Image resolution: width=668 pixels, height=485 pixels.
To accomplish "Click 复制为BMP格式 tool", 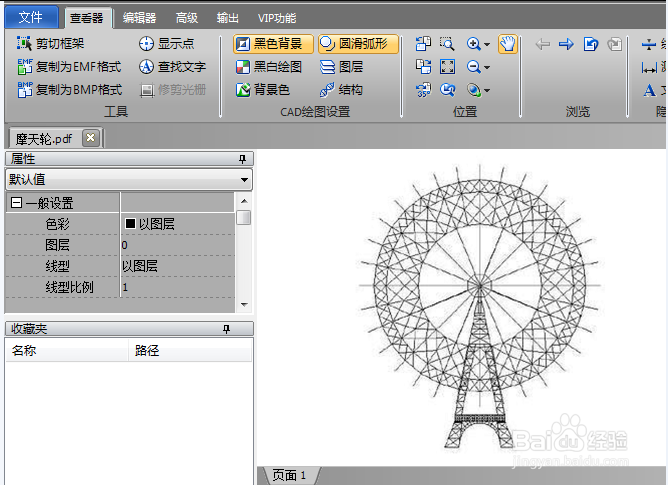I will (70, 89).
